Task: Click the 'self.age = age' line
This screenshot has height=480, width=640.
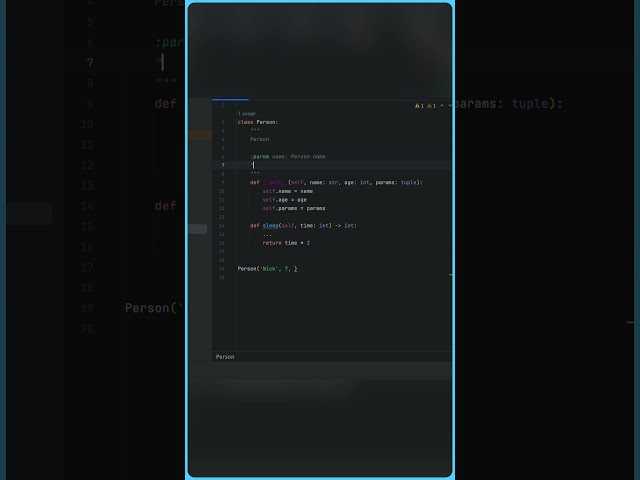Action: [x=284, y=200]
